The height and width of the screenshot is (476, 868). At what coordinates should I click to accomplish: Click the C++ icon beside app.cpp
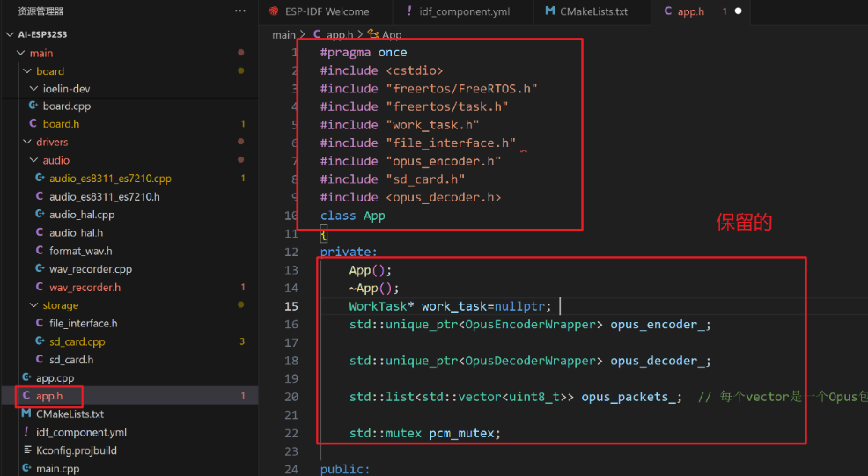pos(26,377)
